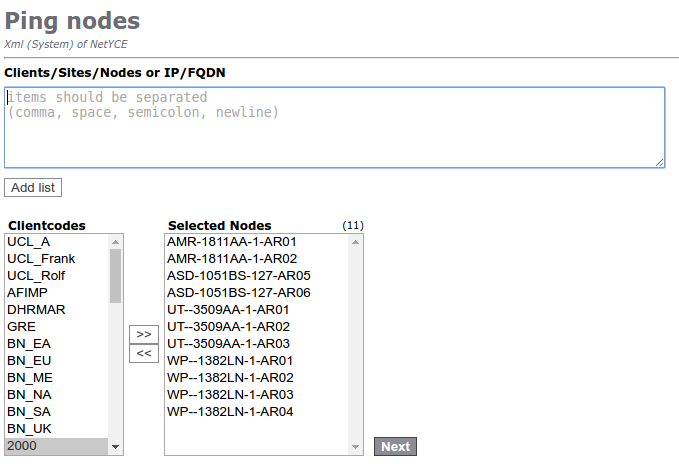Click the << move-left arrow button

click(144, 353)
